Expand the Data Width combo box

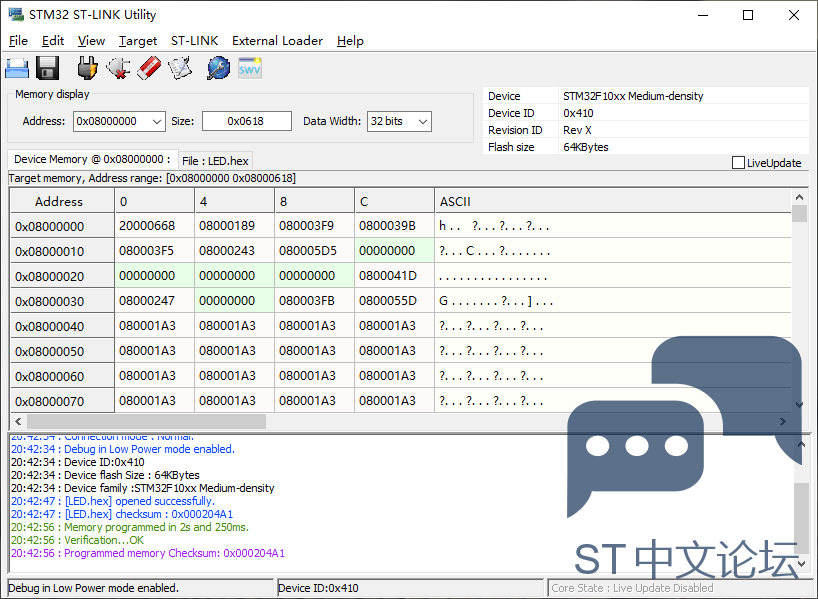[x=423, y=122]
